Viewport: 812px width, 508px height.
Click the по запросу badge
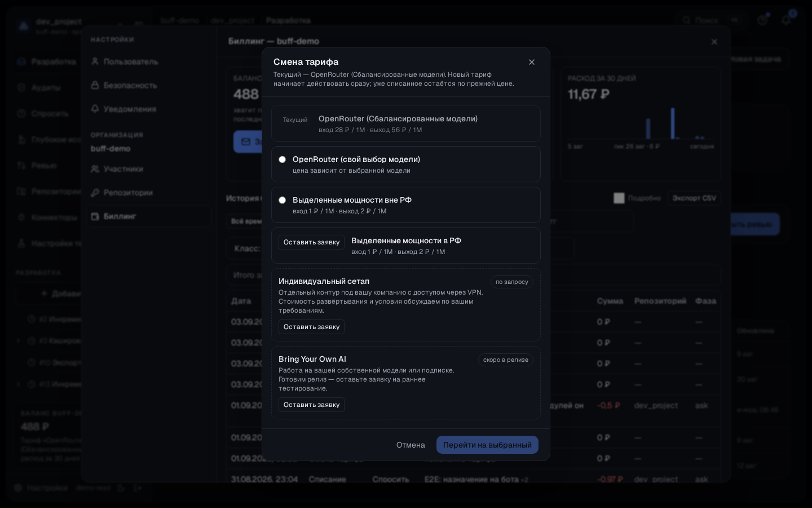tap(512, 282)
